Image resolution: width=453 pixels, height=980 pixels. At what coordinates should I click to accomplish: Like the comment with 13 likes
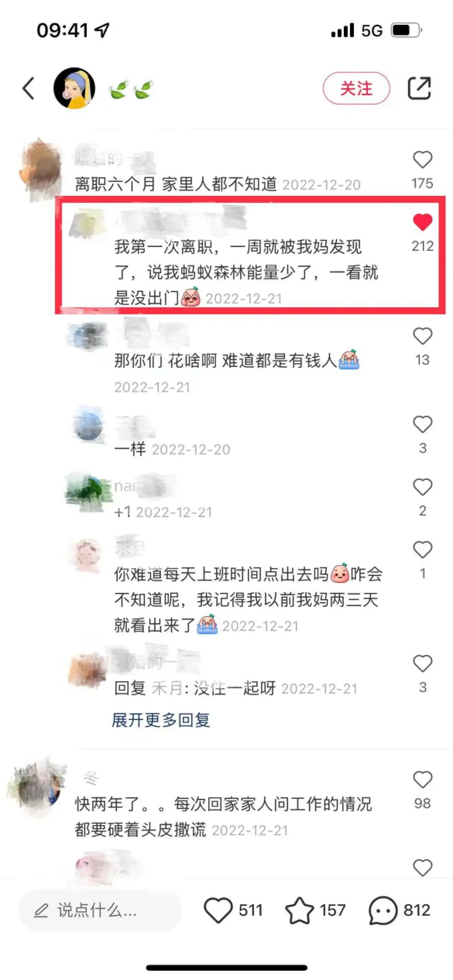(422, 336)
